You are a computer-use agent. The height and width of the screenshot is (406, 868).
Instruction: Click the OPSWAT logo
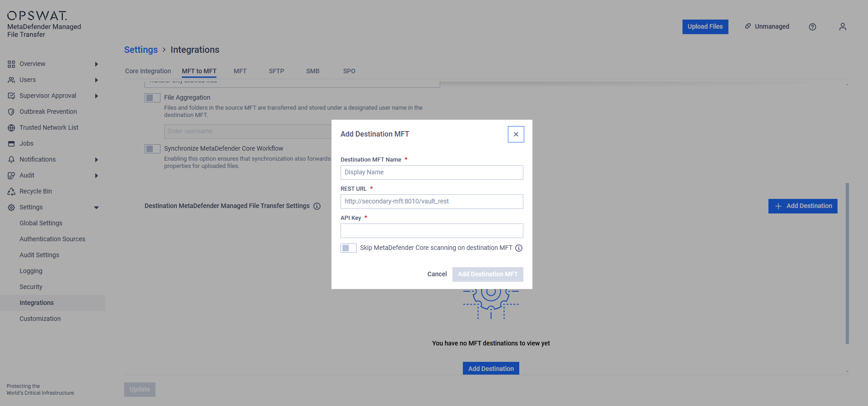[37, 15]
